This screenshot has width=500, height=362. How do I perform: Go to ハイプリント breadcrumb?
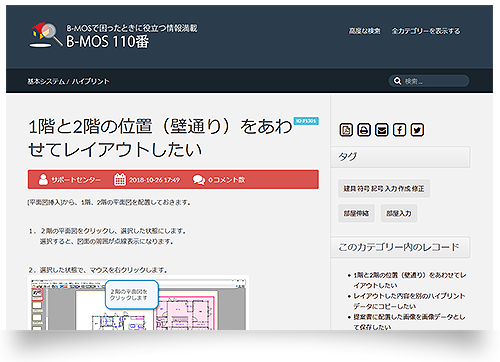(x=90, y=81)
